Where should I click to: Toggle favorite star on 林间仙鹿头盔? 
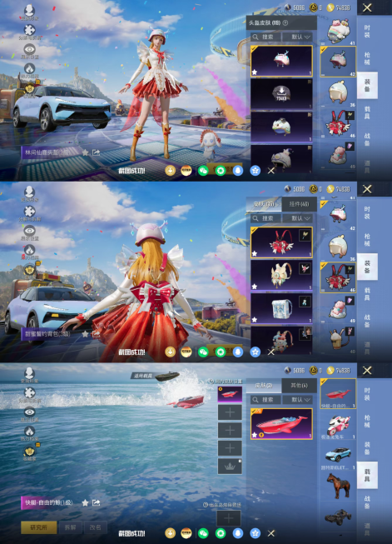(x=85, y=152)
